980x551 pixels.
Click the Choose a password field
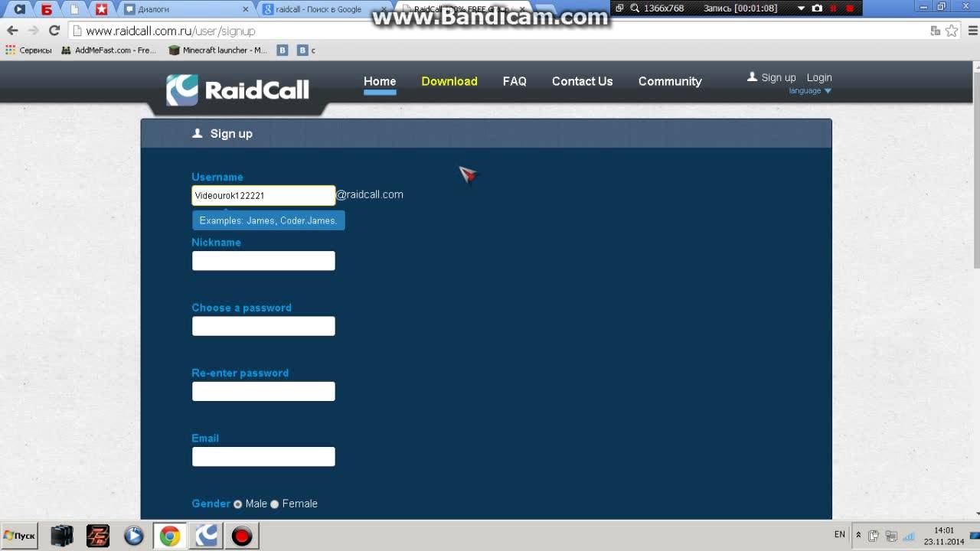click(263, 326)
